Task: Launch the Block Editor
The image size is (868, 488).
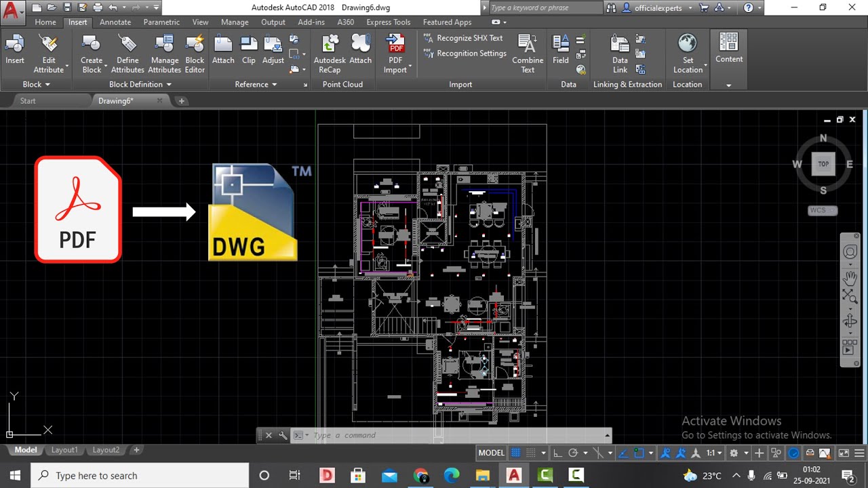Action: [x=195, y=54]
